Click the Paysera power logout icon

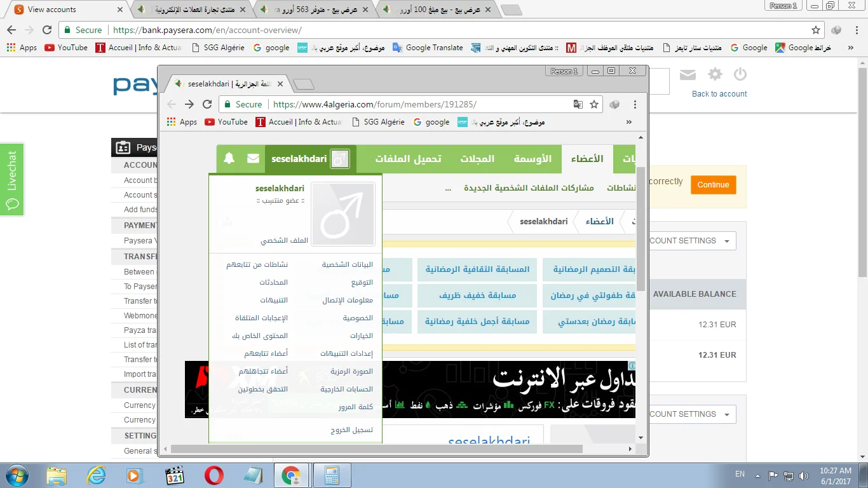pyautogui.click(x=740, y=75)
